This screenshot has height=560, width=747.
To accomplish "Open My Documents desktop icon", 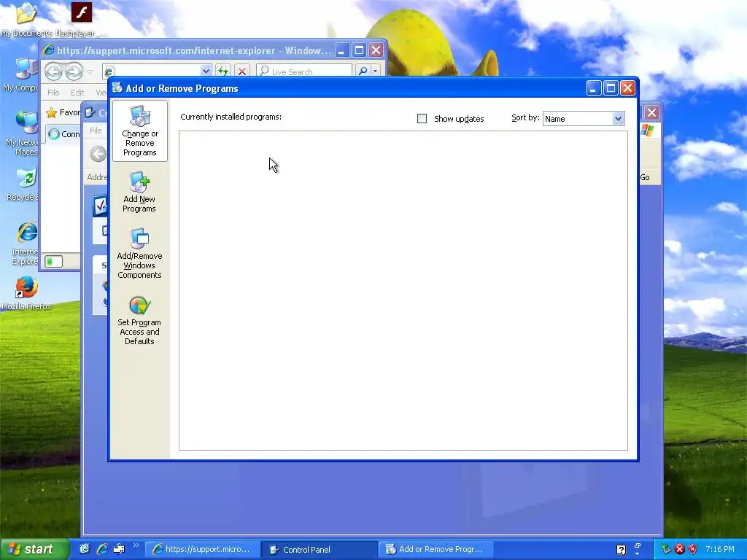I will click(26, 19).
